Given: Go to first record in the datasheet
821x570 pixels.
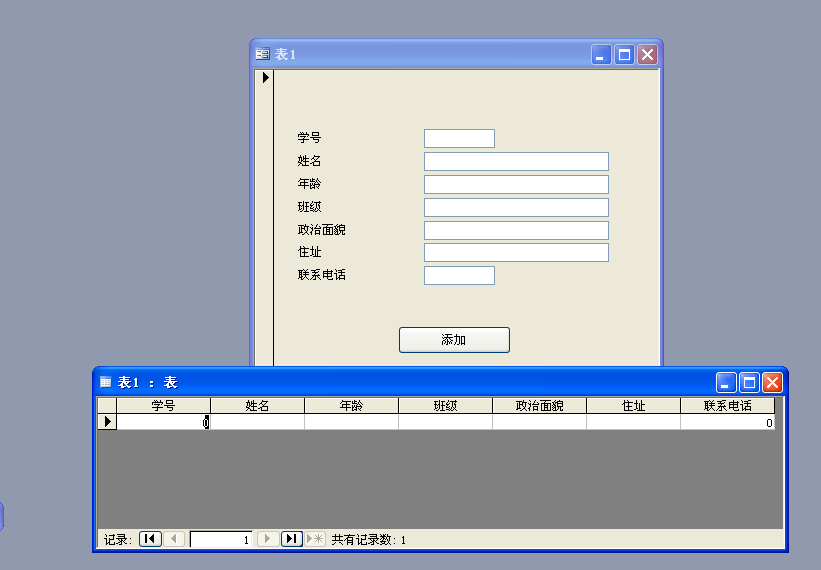Looking at the screenshot, I should tap(150, 539).
